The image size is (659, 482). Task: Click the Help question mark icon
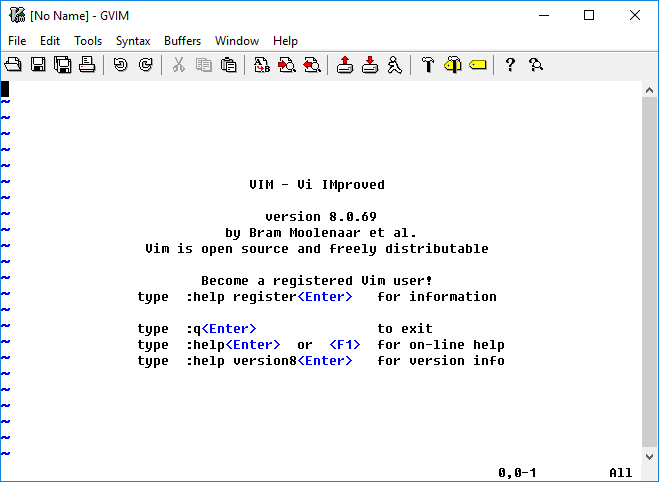point(510,65)
